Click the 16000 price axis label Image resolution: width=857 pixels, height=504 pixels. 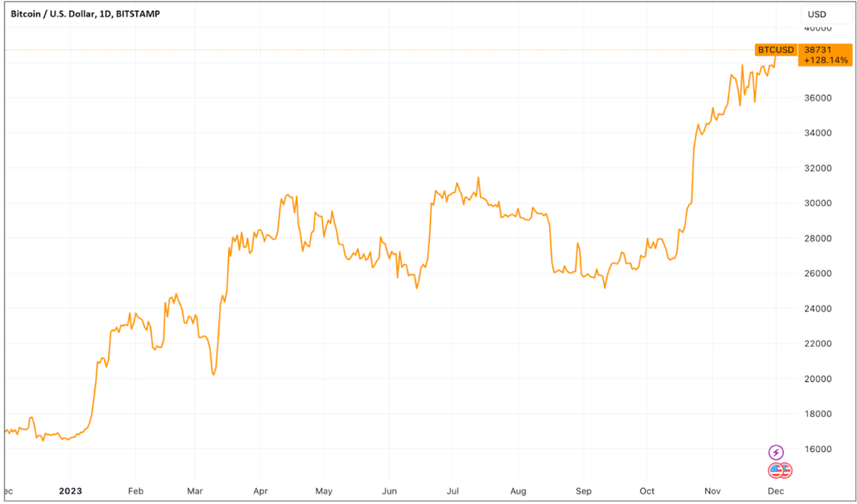(818, 449)
